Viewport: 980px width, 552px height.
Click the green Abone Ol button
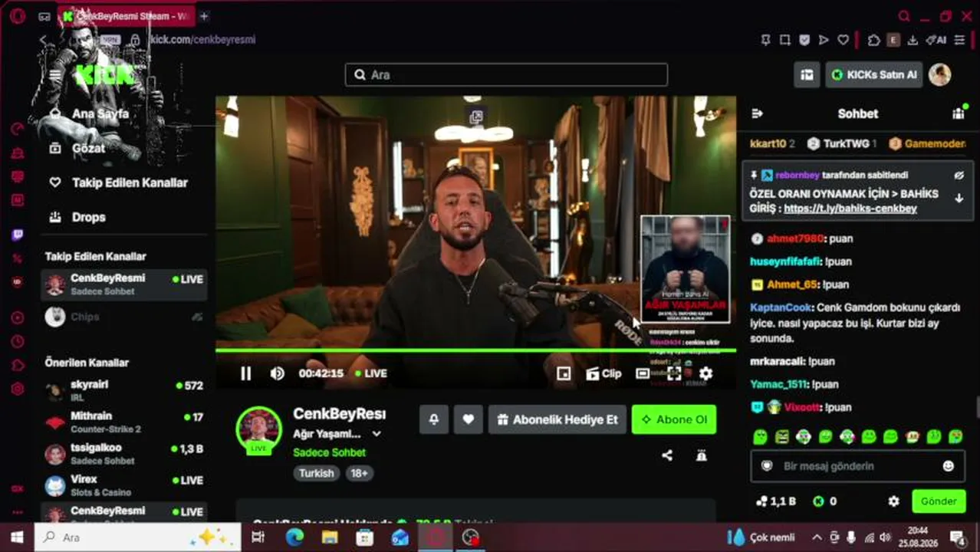click(674, 419)
